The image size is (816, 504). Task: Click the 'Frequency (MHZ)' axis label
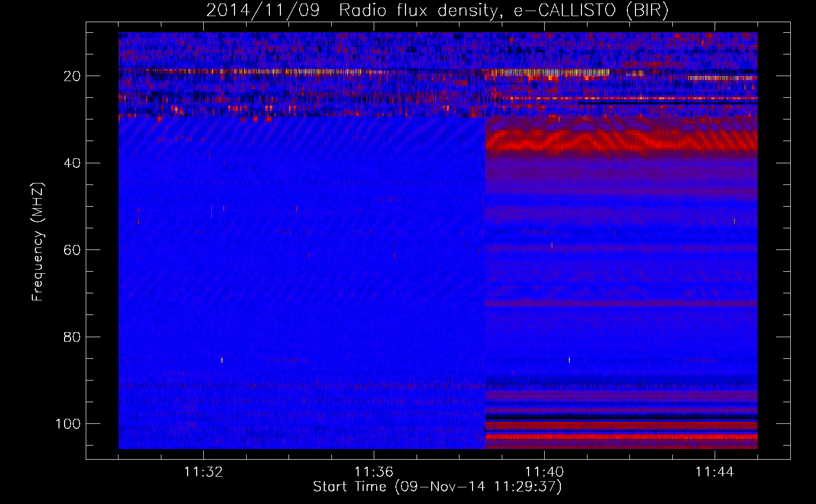(38, 242)
